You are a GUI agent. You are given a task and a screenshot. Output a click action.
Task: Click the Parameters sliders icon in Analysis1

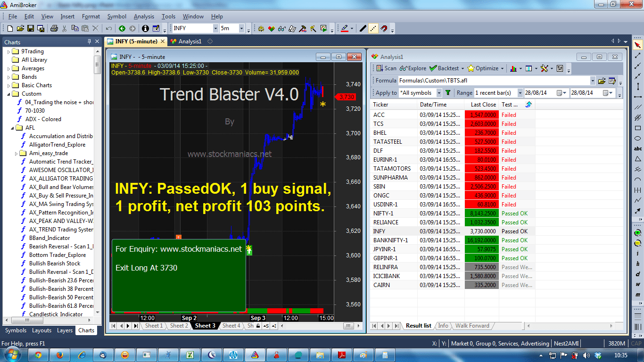point(560,68)
